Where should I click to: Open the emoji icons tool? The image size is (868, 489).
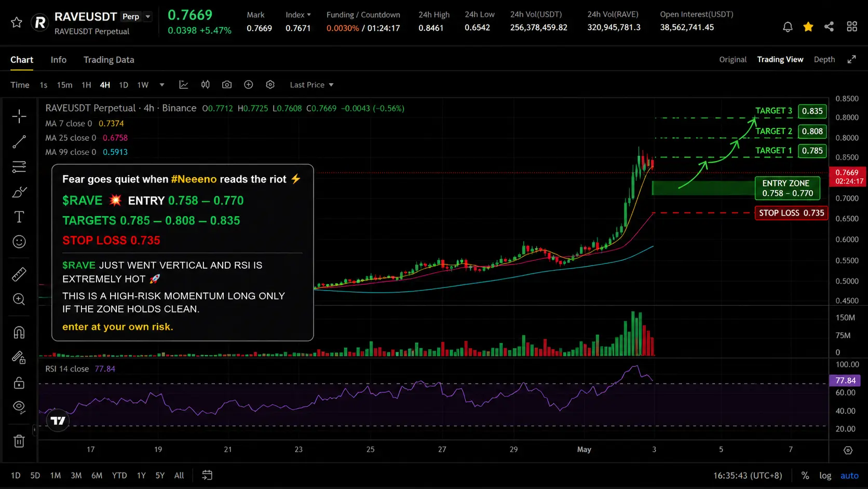click(19, 242)
